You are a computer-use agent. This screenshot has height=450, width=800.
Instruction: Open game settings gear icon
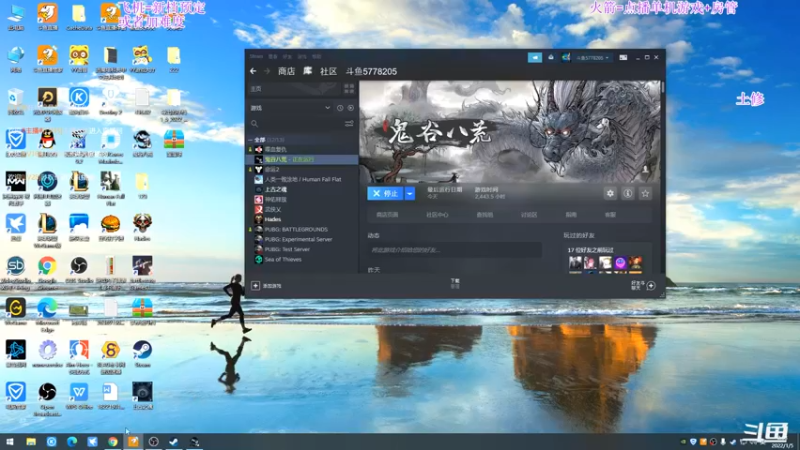coord(610,193)
